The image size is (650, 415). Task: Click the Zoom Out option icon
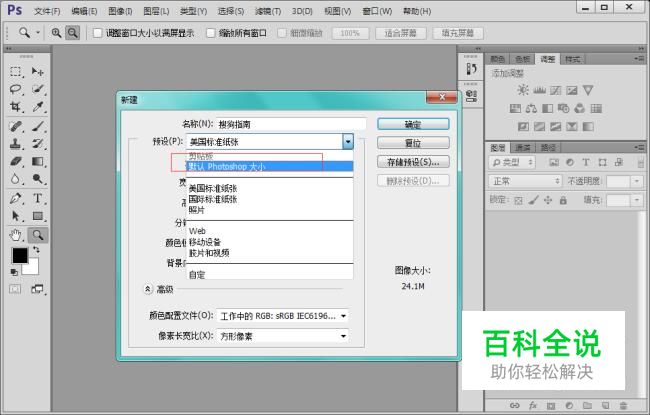73,33
